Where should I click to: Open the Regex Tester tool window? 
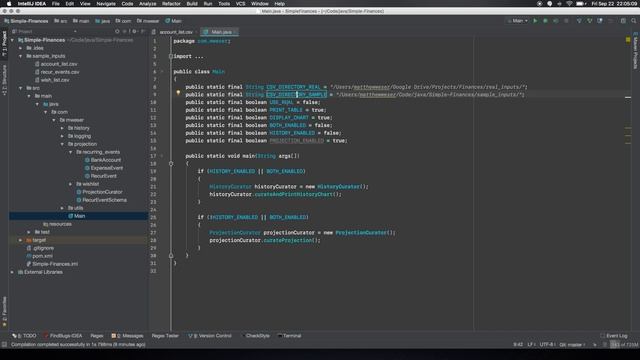(165, 336)
